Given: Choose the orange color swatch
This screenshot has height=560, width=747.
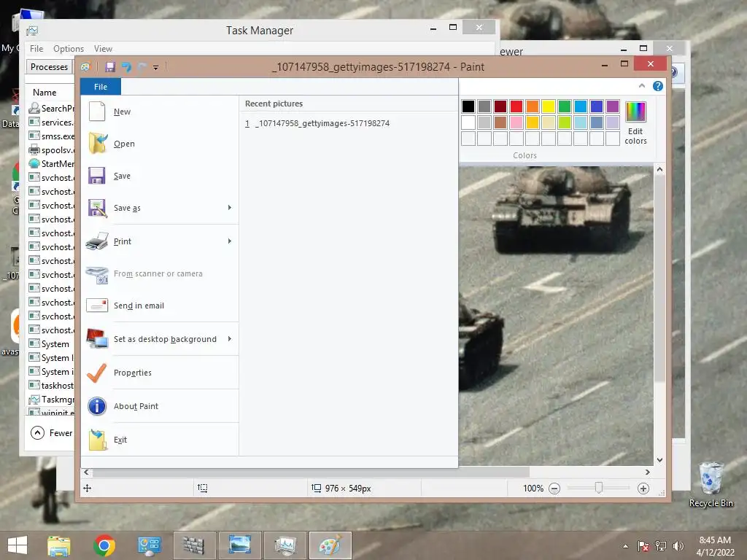Looking at the screenshot, I should [533, 106].
